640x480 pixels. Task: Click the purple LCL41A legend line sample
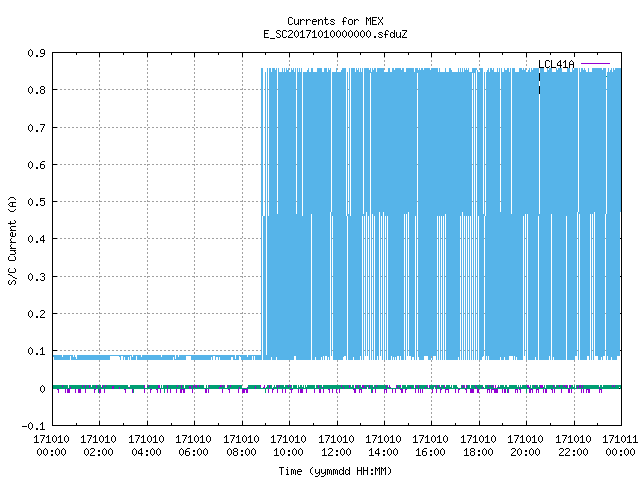tap(595, 64)
